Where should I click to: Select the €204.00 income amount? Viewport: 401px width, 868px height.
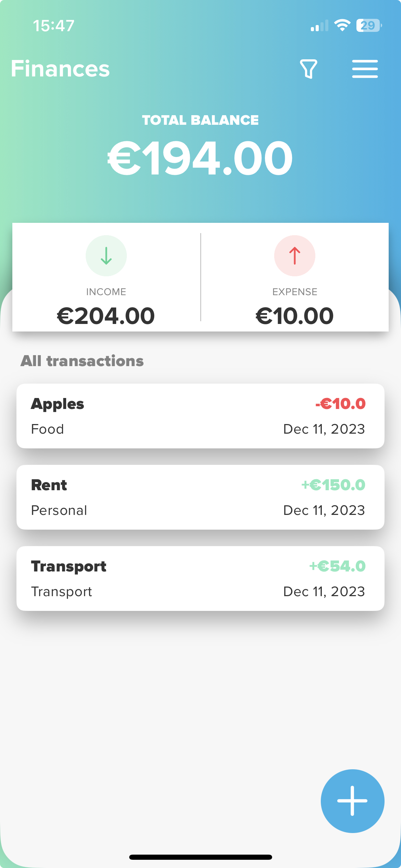click(106, 316)
